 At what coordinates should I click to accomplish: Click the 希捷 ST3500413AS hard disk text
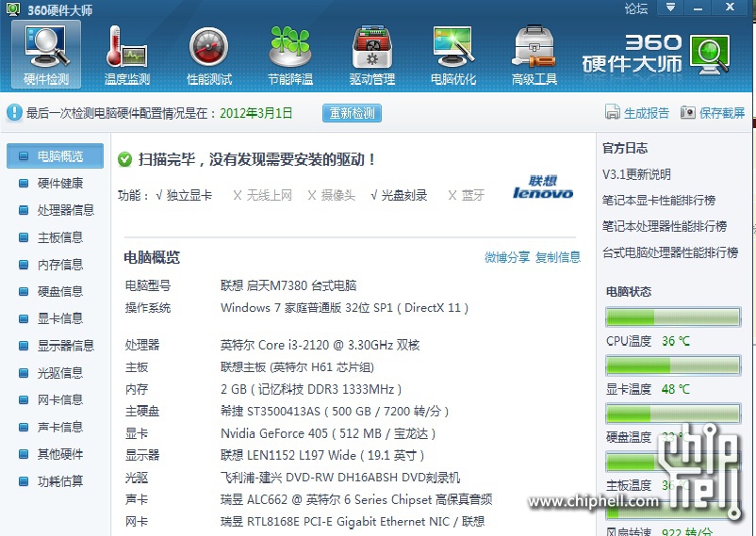tap(335, 412)
